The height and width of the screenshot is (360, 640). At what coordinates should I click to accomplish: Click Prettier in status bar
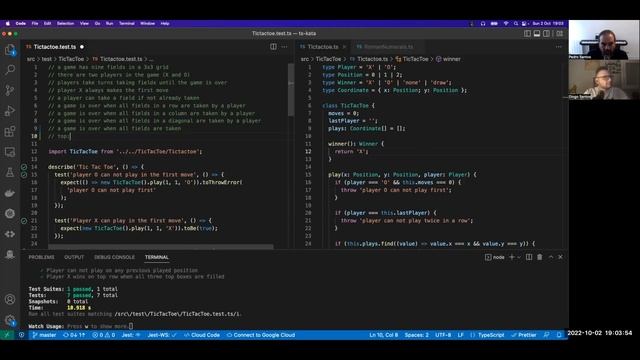(524, 335)
